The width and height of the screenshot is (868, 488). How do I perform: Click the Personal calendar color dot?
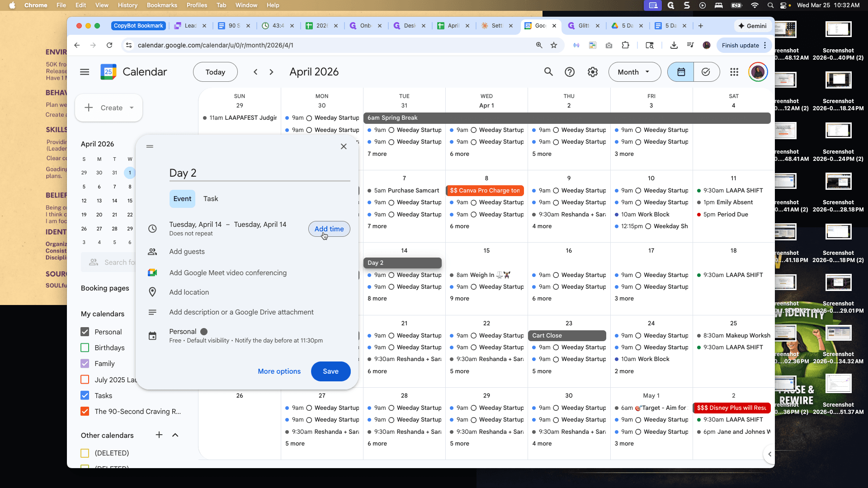204,332
